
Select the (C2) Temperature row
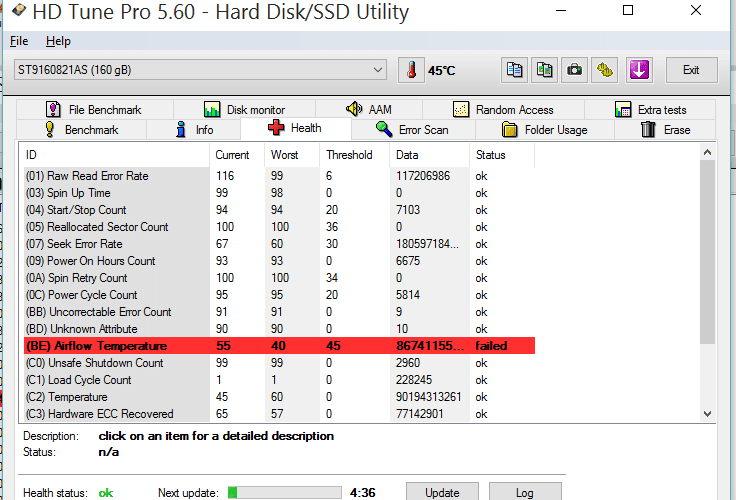[279, 397]
